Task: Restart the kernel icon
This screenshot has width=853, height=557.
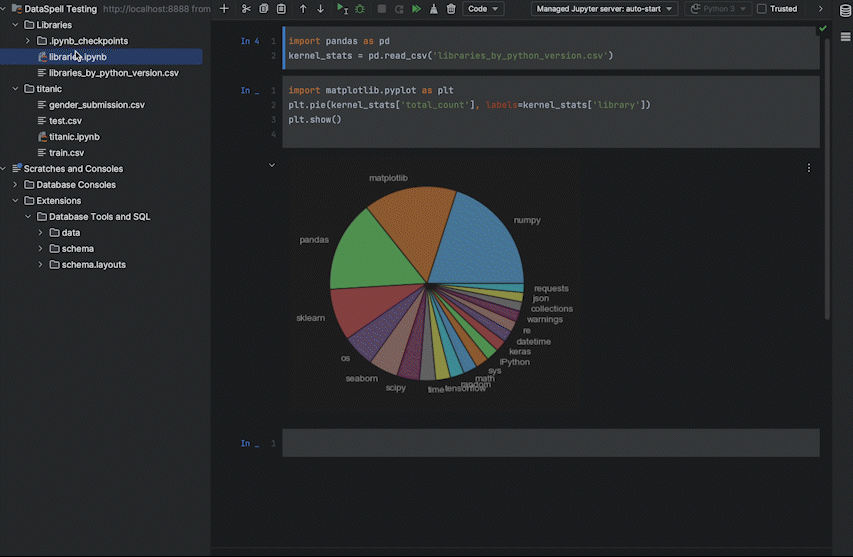Action: [x=399, y=9]
